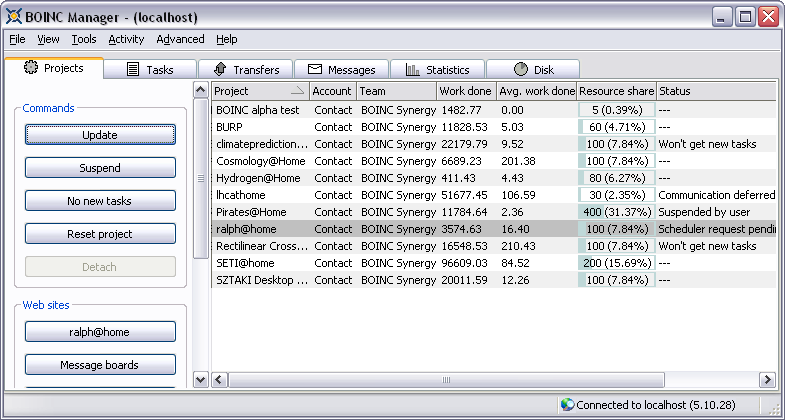Click the side panel vertical scrollbar thumb

coord(200,179)
